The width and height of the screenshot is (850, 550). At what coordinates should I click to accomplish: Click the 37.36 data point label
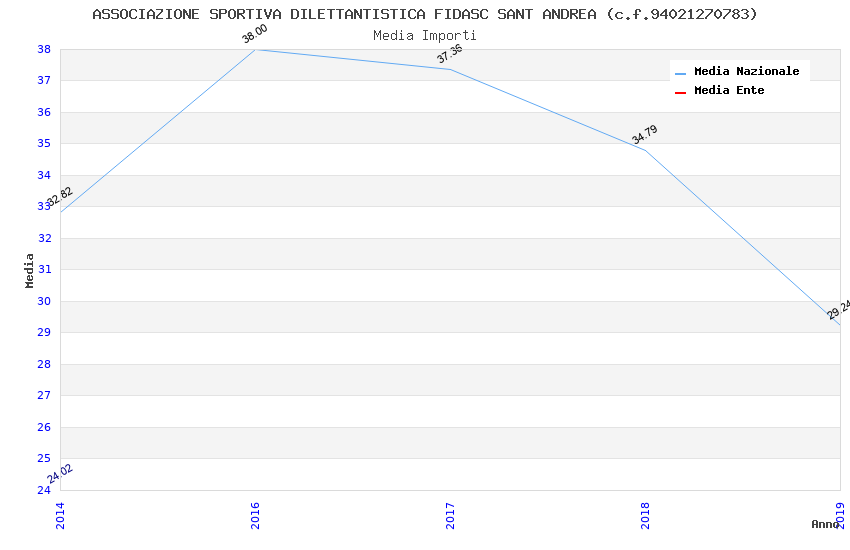click(x=449, y=54)
